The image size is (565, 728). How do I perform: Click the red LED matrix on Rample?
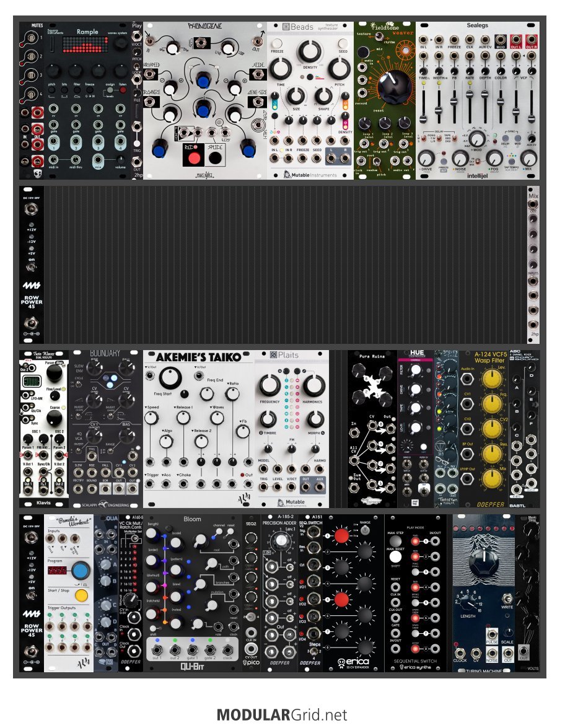pyautogui.click(x=84, y=45)
